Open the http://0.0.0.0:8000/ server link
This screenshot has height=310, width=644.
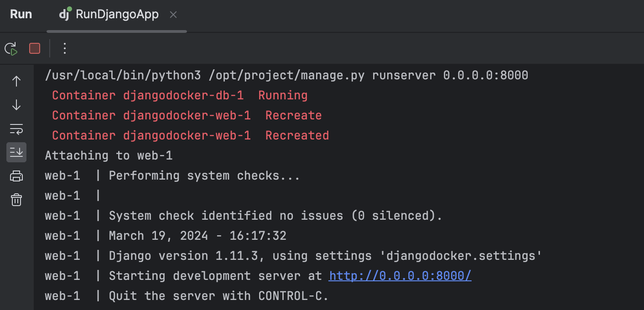pyautogui.click(x=400, y=276)
